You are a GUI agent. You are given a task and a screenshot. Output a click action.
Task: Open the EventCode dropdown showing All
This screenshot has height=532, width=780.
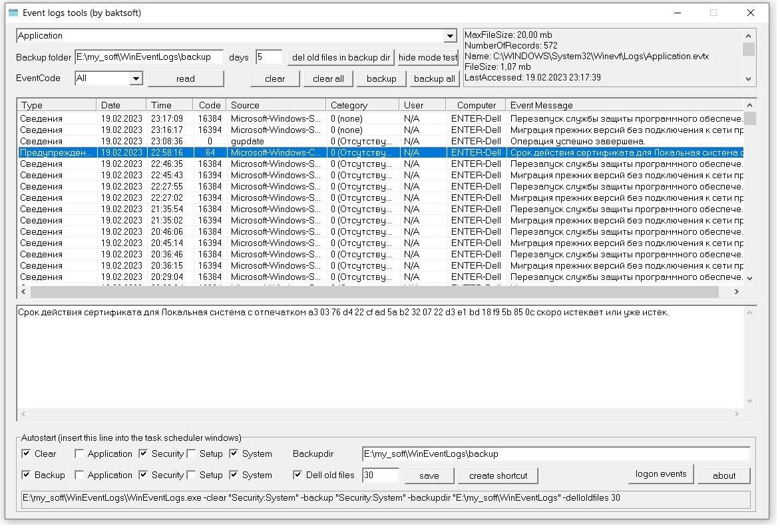(x=136, y=78)
